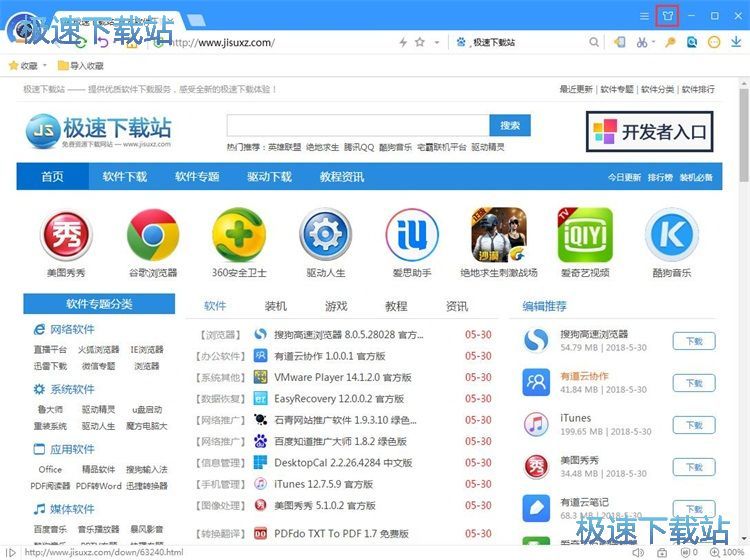
Task: Expand the dropdown arrow beside the star icon
Action: [437, 43]
